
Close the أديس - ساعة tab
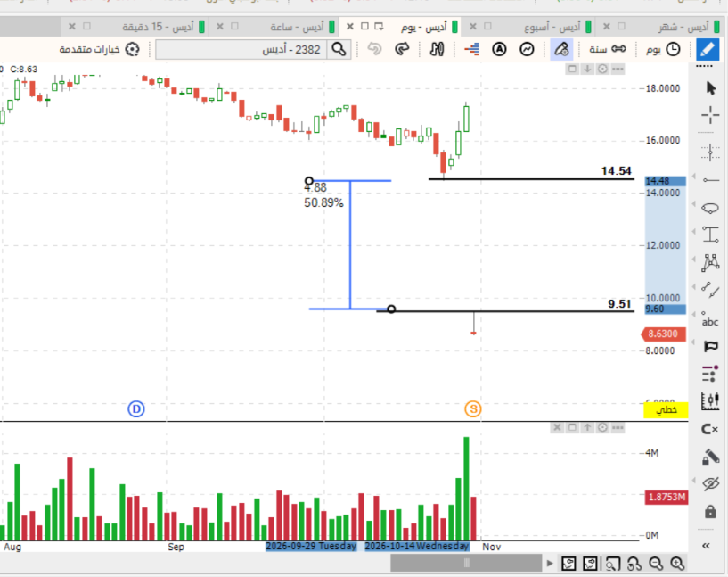coord(220,27)
